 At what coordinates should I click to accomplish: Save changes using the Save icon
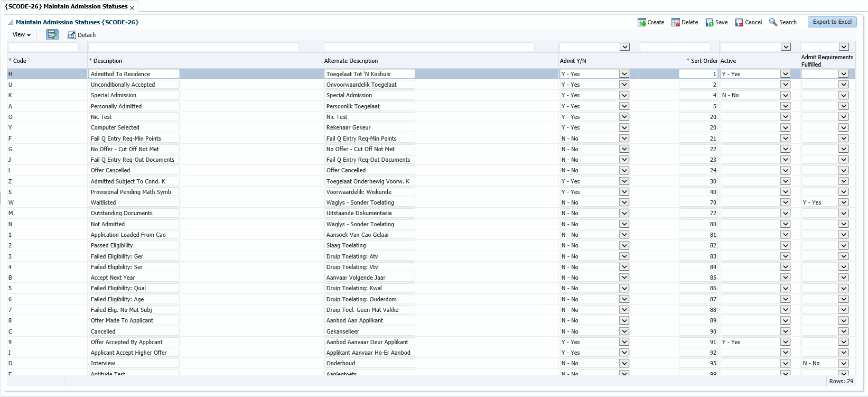710,22
